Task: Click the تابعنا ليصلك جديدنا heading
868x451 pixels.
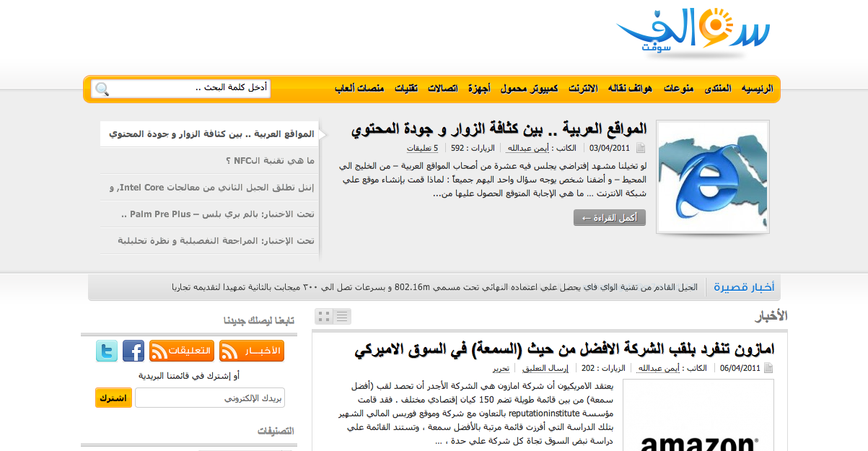Action: (259, 320)
